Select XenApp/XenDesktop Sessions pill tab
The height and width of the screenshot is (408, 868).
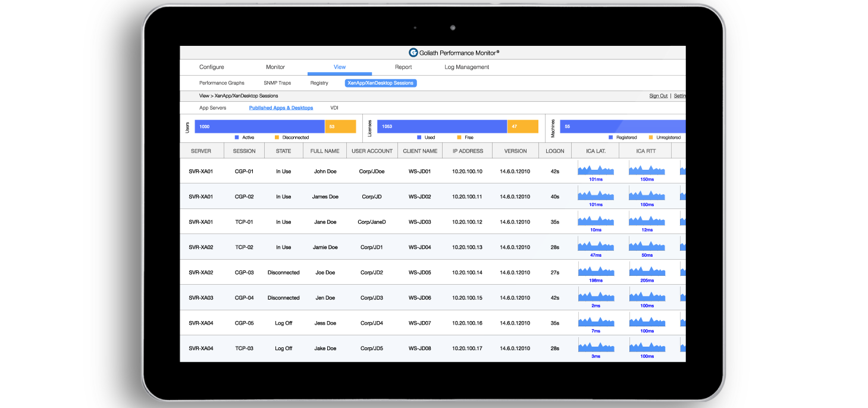(x=381, y=83)
